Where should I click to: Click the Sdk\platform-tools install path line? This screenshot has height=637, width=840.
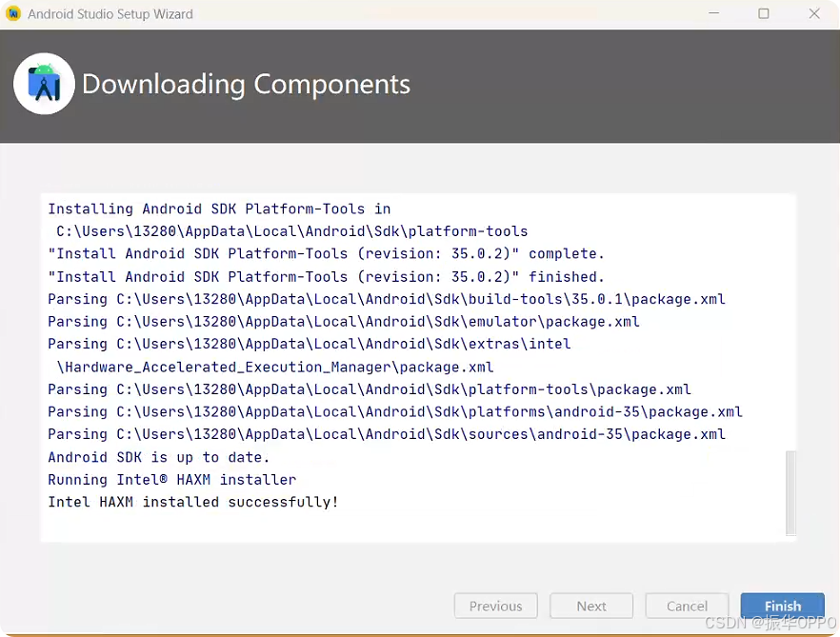point(292,231)
